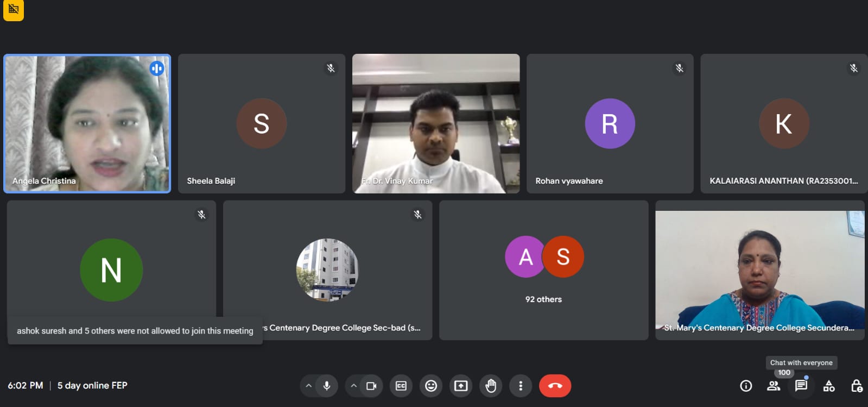Toggle the microphone on or off

[x=327, y=386]
